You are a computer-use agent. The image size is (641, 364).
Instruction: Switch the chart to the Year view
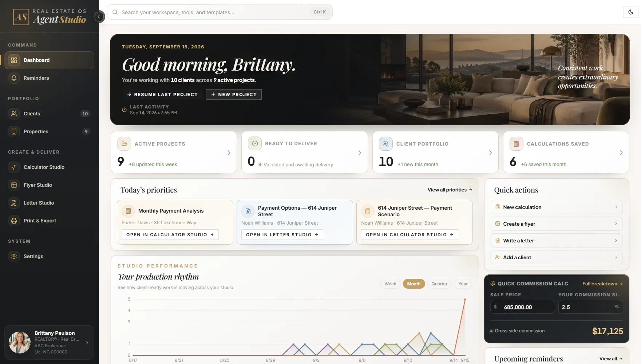pos(463,284)
